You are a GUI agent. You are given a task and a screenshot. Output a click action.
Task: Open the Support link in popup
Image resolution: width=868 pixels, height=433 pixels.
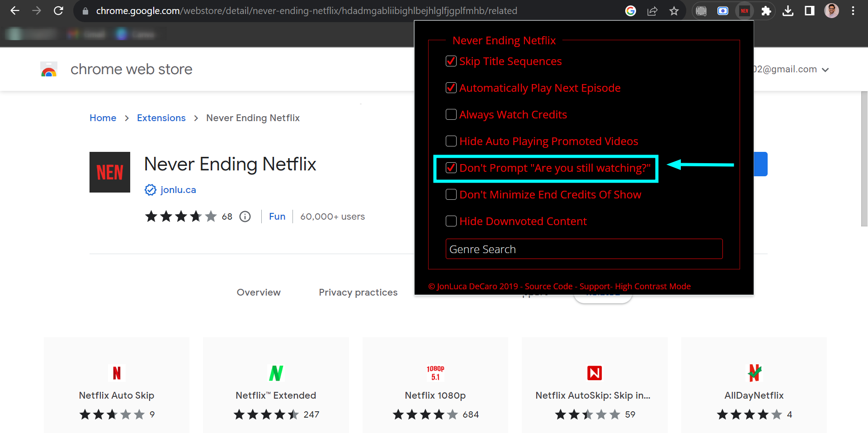coord(594,286)
